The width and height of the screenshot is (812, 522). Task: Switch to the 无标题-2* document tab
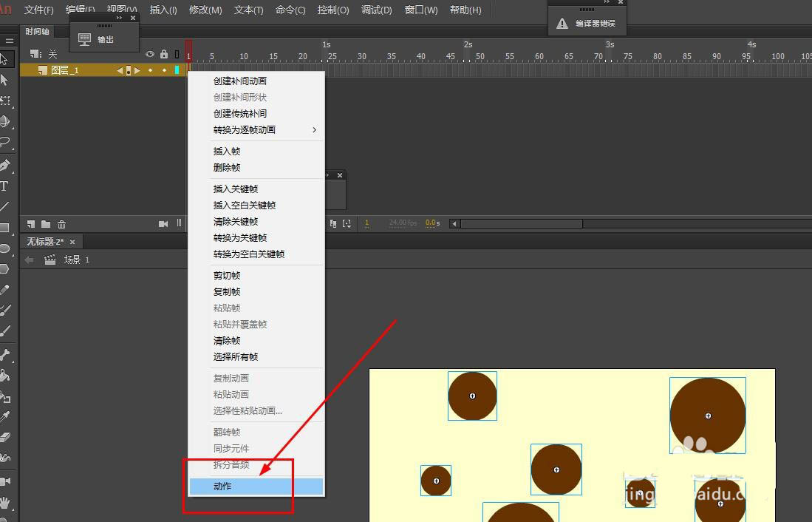pyautogui.click(x=46, y=242)
